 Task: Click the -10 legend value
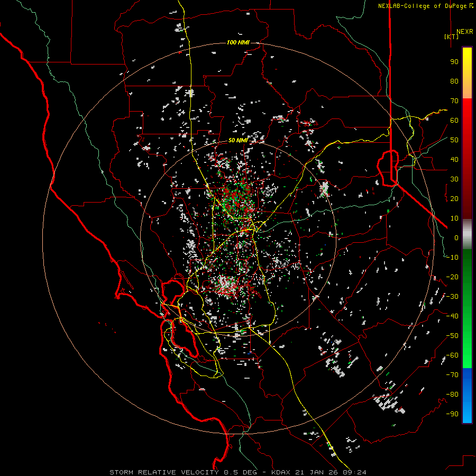click(x=452, y=258)
